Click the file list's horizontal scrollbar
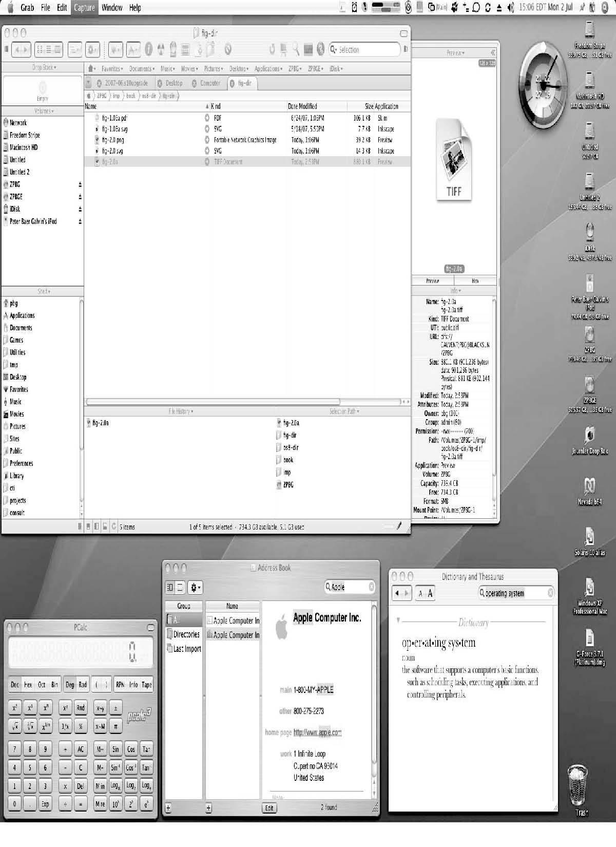Screen dimensions: 616x847 [x=213, y=402]
